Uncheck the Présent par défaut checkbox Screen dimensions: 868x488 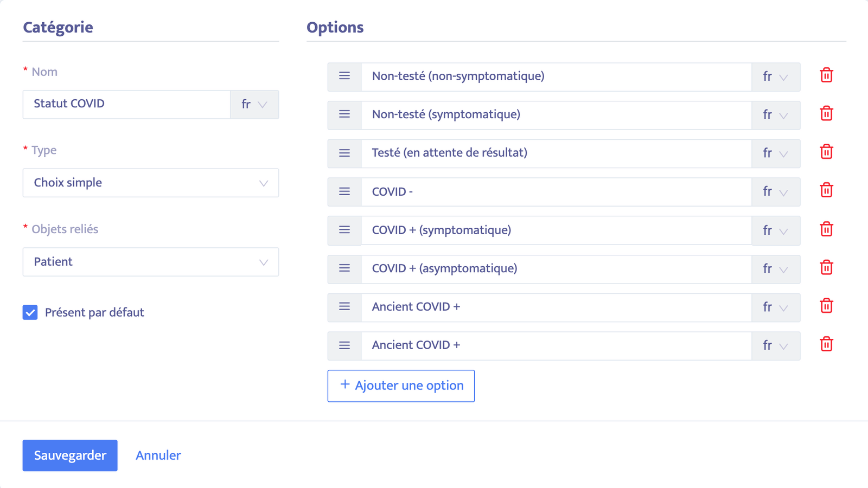coord(30,312)
